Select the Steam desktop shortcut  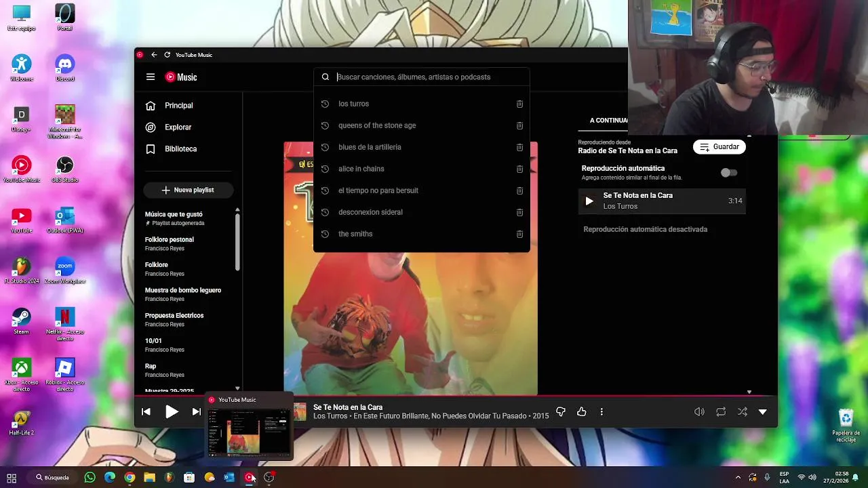(22, 321)
